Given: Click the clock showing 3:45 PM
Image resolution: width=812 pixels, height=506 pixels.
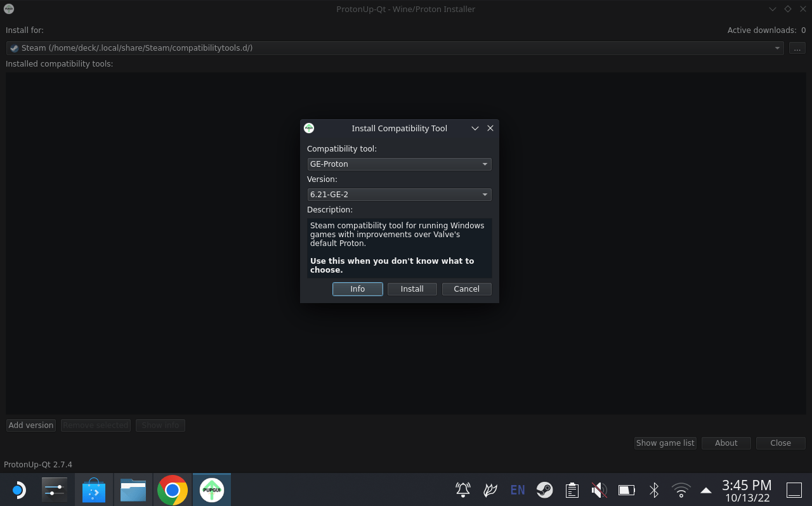Looking at the screenshot, I should pyautogui.click(x=747, y=486).
